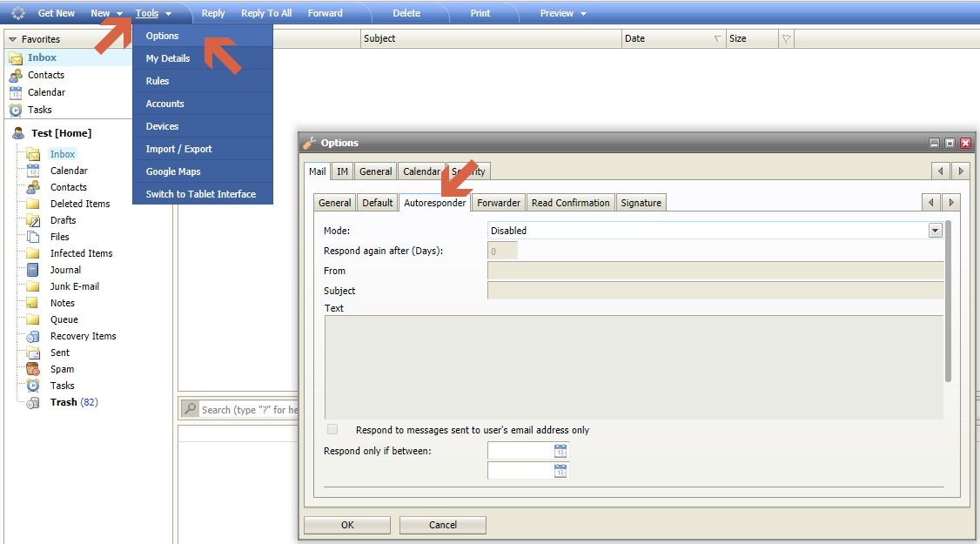Click the Respond again after days field
This screenshot has width=980, height=544.
click(502, 251)
